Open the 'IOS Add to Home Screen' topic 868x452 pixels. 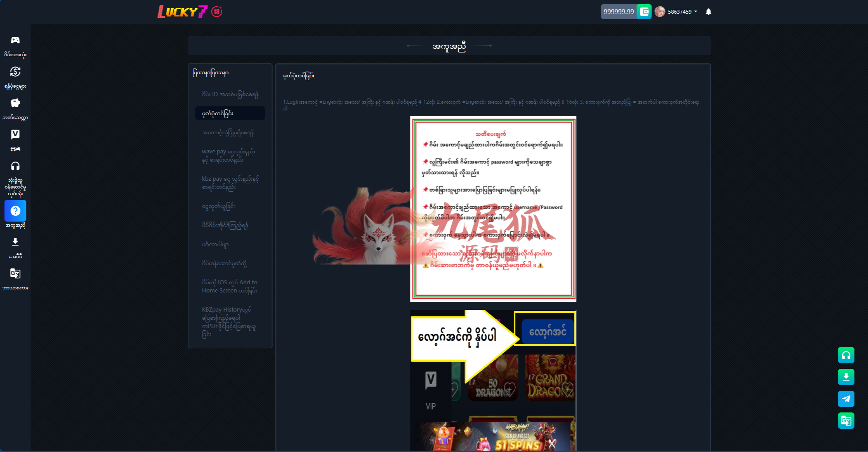pos(229,286)
